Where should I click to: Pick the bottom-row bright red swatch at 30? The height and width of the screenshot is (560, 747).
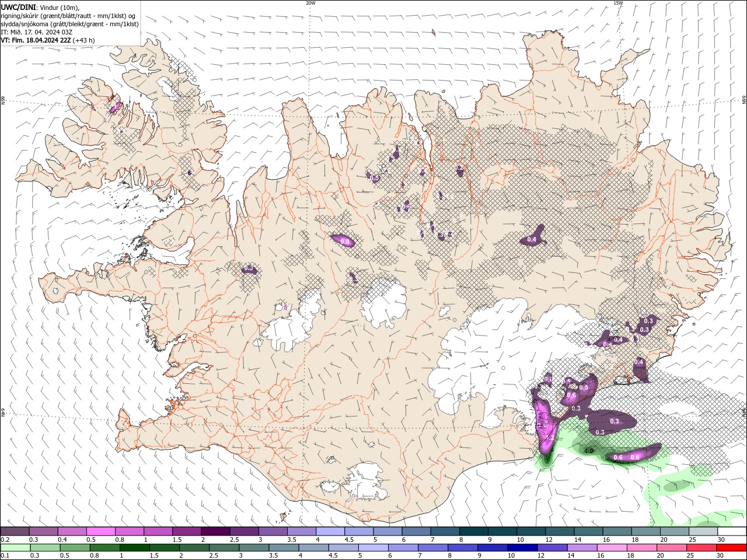[x=732, y=548]
